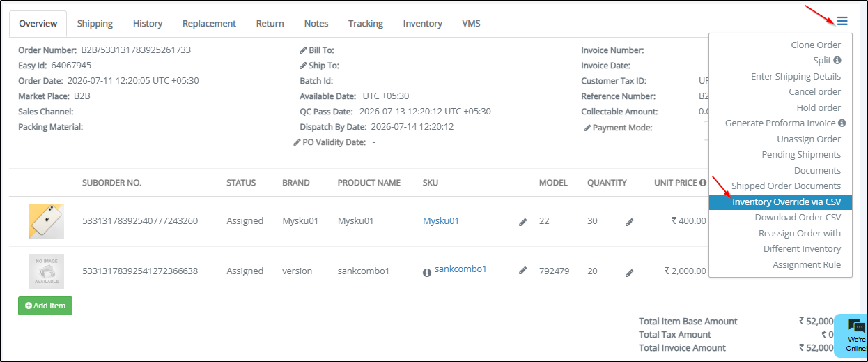This screenshot has height=362, width=868.
Task: Edit Ship To with pencil icon
Action: [303, 66]
